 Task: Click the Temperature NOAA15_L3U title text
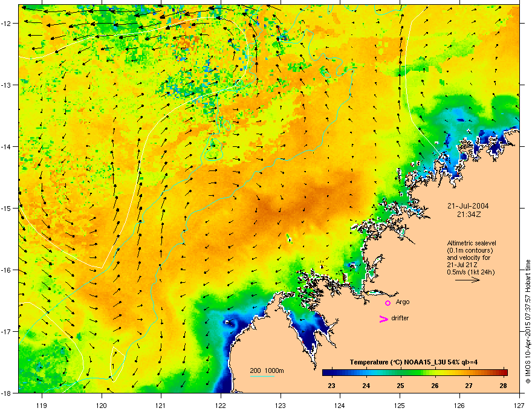tap(414, 362)
